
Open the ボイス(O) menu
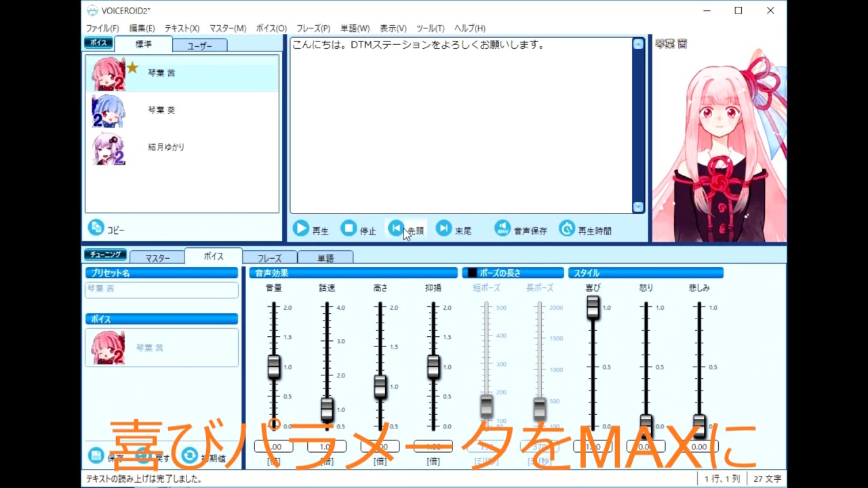(271, 28)
